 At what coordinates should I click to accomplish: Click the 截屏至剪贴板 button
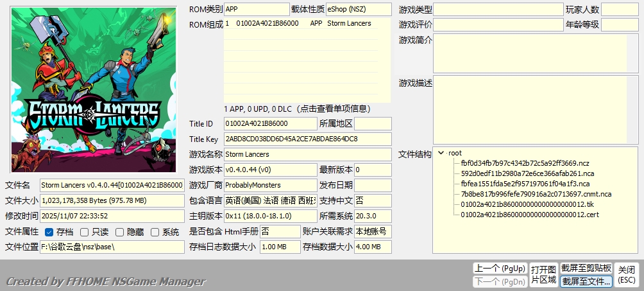586,268
